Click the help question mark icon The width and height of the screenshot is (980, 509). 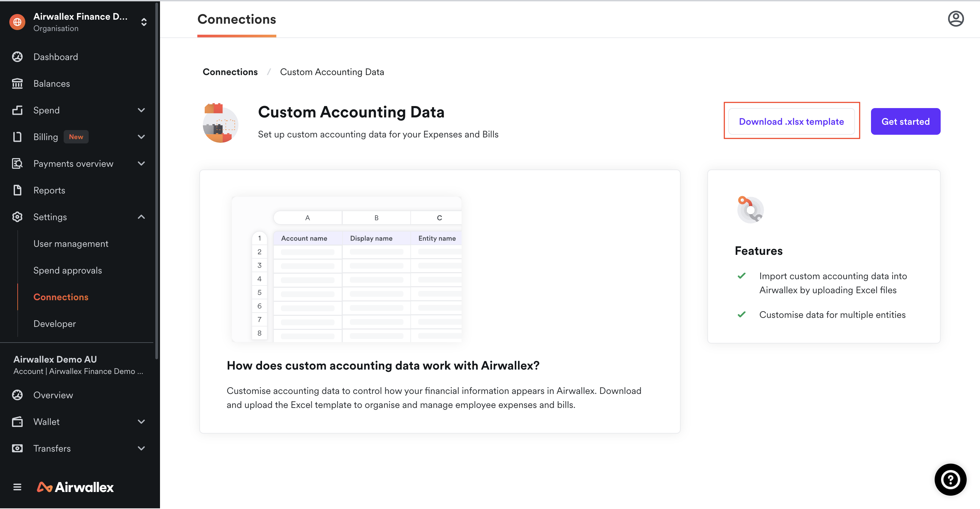(950, 479)
